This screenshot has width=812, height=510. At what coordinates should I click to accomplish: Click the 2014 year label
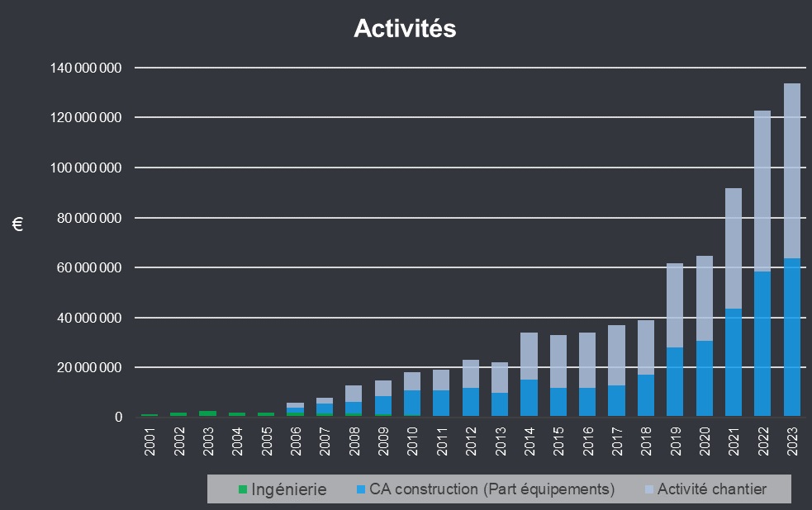(x=529, y=442)
